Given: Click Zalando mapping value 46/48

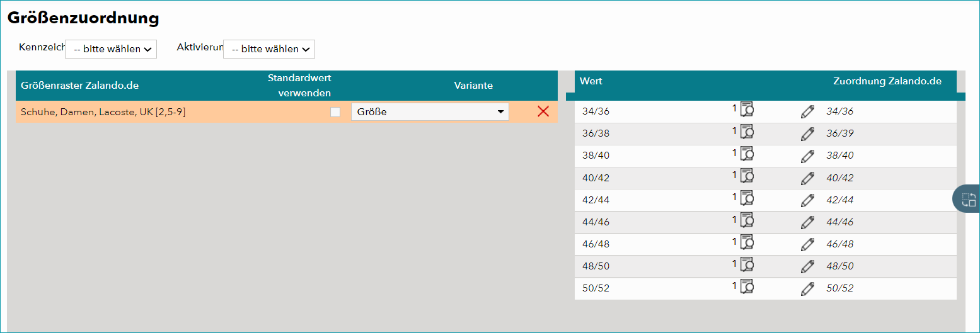Looking at the screenshot, I should [x=840, y=244].
